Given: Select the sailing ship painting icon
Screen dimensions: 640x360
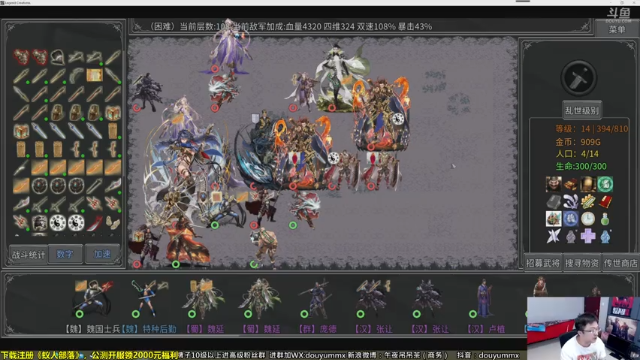Looking at the screenshot, I should click(x=553, y=219).
